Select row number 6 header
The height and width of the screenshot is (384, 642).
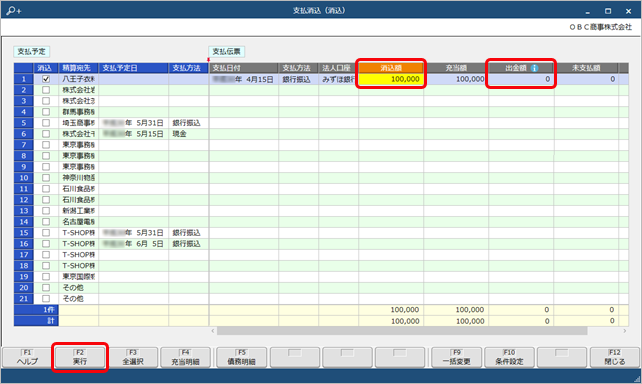(x=24, y=134)
